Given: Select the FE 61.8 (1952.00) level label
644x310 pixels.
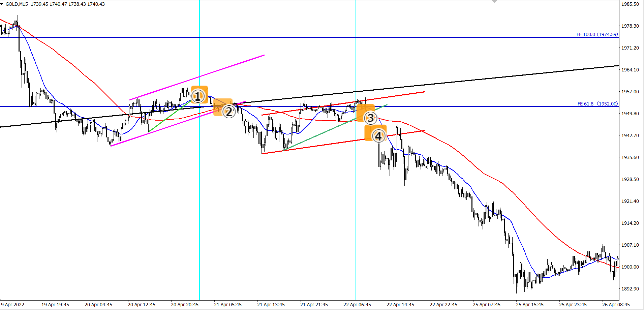Looking at the screenshot, I should coord(598,104).
